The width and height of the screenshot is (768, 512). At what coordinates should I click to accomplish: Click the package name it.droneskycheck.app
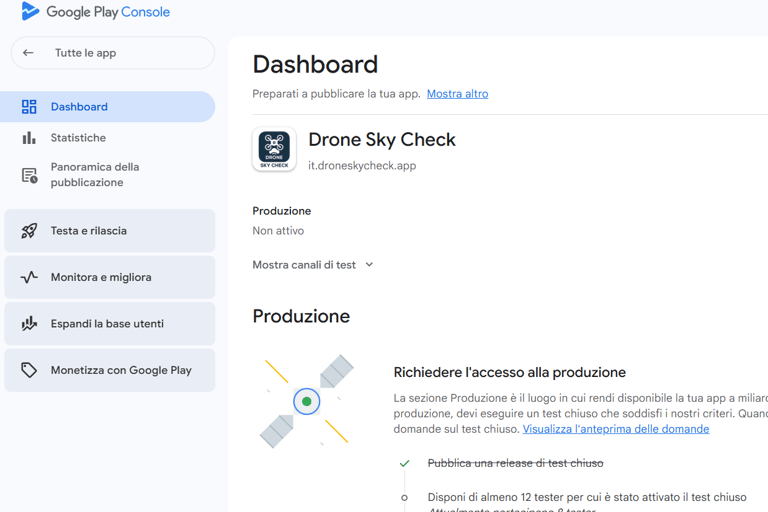[x=362, y=166]
